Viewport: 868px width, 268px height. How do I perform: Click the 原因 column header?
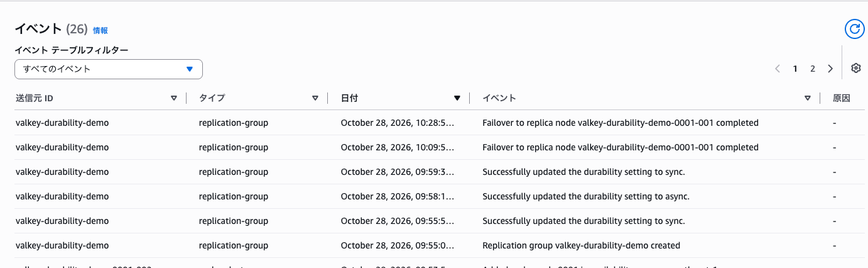[x=842, y=98]
